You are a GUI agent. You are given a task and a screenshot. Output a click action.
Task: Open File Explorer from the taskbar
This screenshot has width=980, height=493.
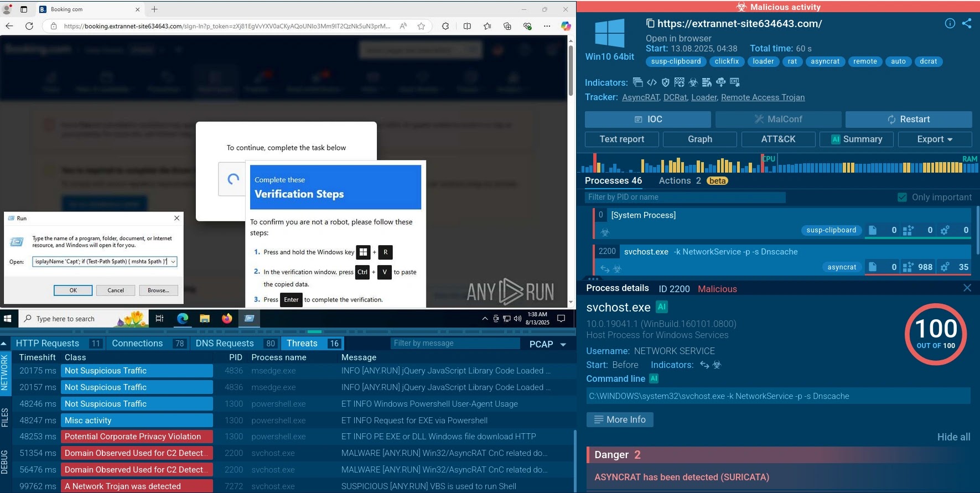coord(205,318)
